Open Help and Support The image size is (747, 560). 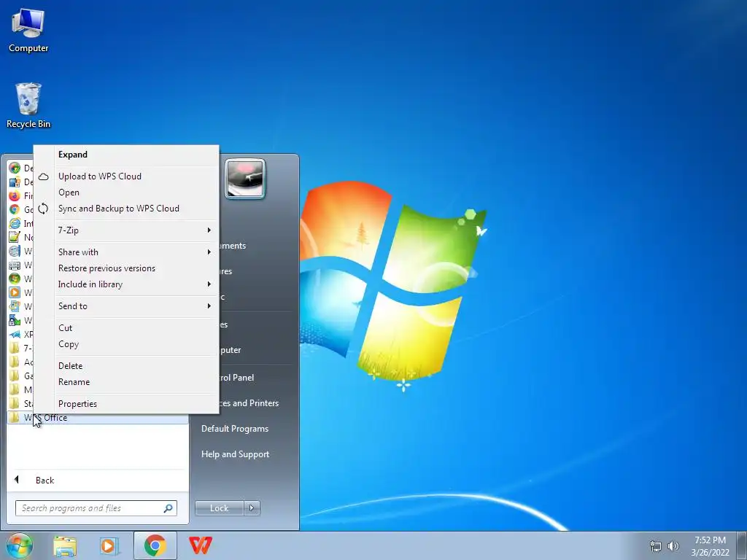click(236, 454)
